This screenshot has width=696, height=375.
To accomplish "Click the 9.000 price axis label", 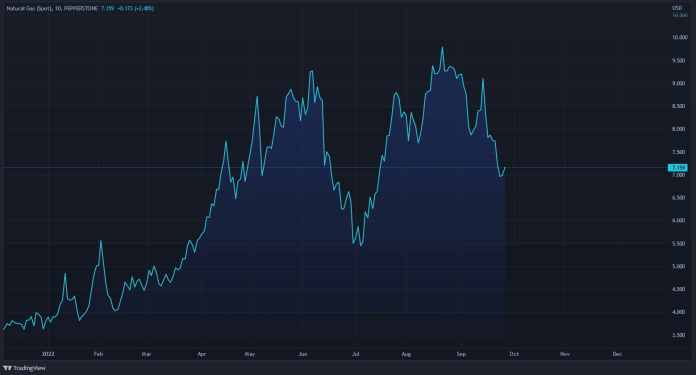I will (679, 83).
